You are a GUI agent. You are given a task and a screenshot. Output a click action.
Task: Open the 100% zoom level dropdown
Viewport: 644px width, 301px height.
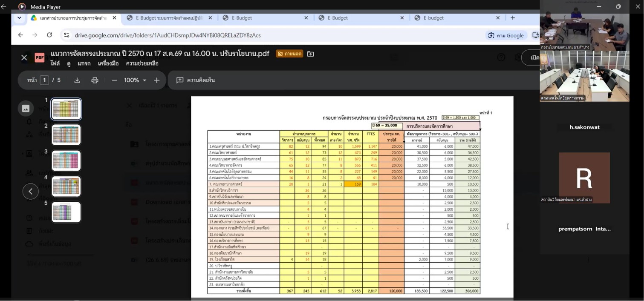[x=136, y=80]
